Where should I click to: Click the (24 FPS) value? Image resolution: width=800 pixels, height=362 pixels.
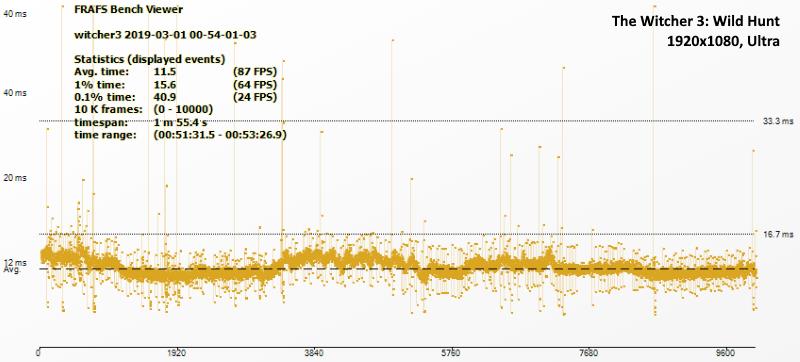pyautogui.click(x=255, y=97)
